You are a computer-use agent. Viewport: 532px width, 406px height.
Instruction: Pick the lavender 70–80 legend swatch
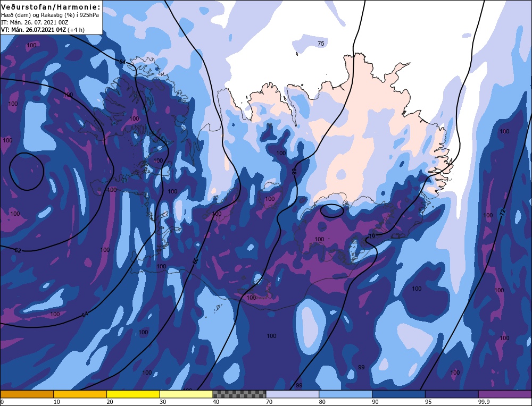[x=293, y=394]
